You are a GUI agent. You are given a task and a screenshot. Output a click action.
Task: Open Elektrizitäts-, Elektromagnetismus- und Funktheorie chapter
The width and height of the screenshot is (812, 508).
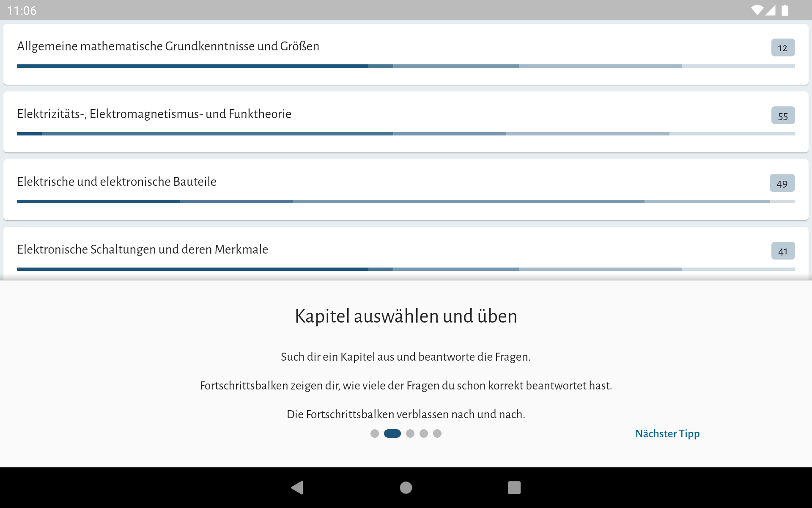pyautogui.click(x=154, y=114)
